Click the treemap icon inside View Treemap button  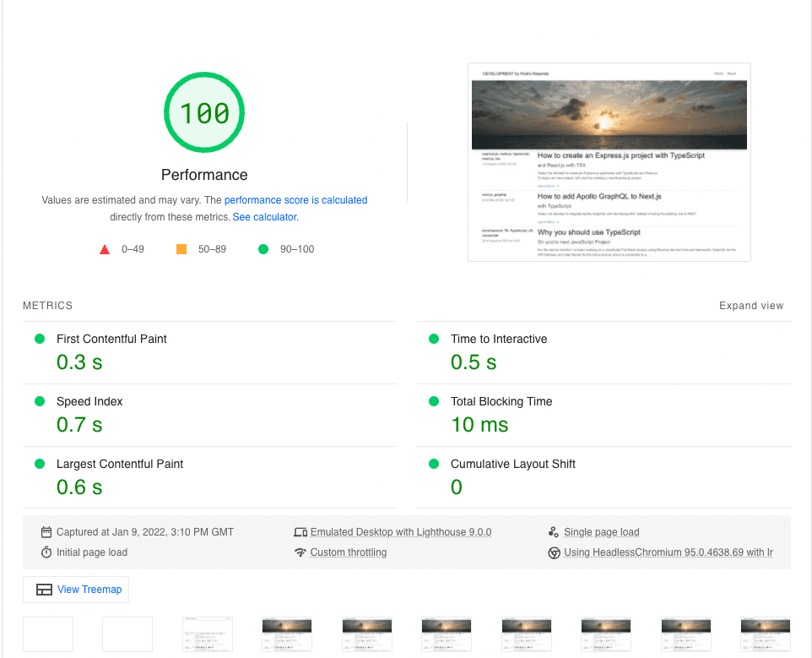pyautogui.click(x=45, y=589)
